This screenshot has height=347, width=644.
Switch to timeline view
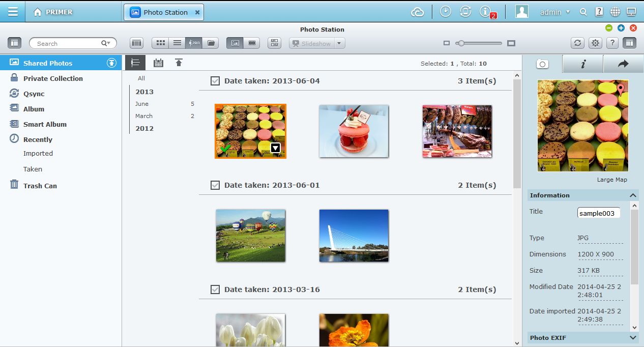coord(194,43)
